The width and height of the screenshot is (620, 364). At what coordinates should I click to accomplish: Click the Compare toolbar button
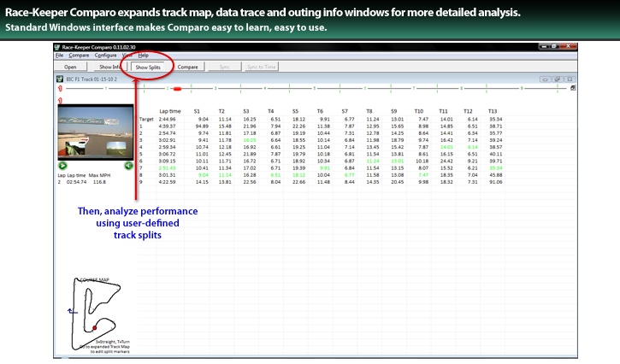(x=187, y=66)
